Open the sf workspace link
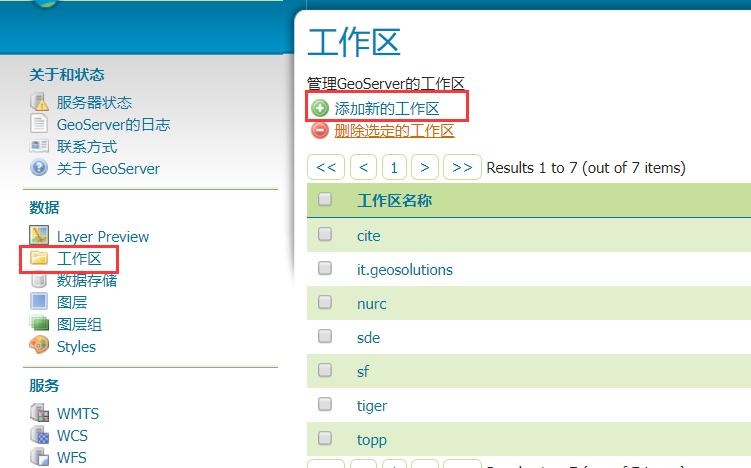The width and height of the screenshot is (751, 468). click(x=363, y=371)
